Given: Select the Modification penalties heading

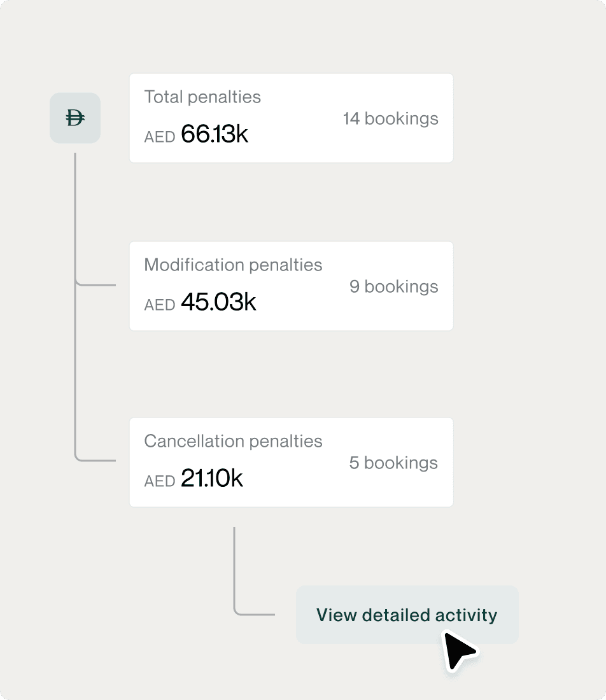Looking at the screenshot, I should point(233,265).
